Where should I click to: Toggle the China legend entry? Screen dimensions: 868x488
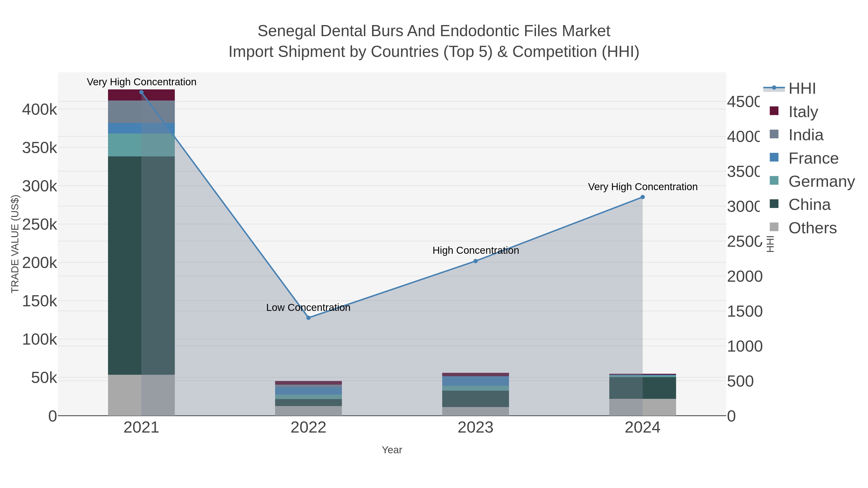click(800, 204)
